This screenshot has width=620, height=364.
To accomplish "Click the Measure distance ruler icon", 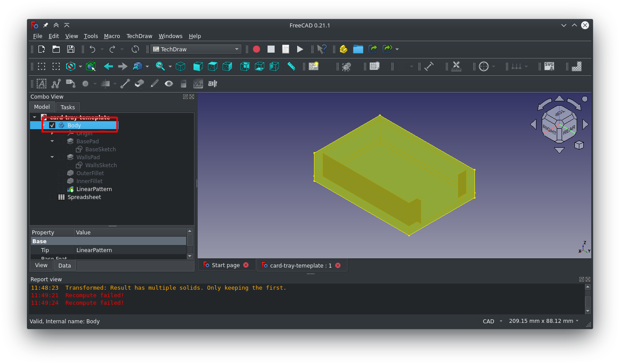I will coord(291,66).
